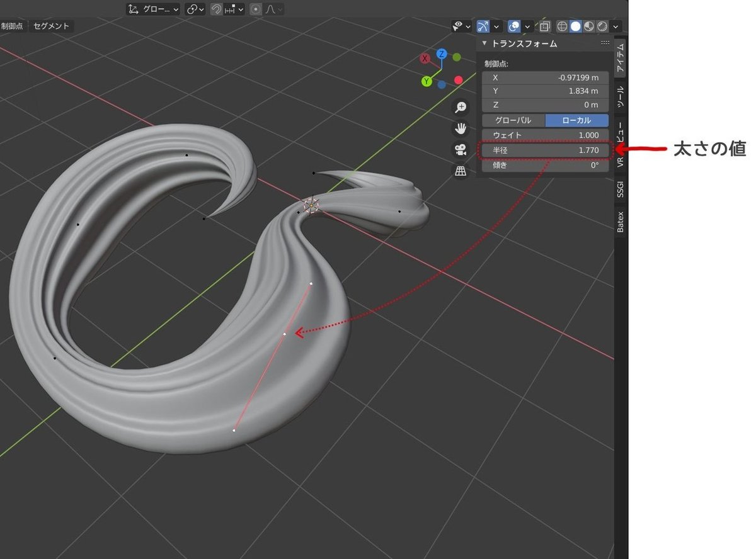Screen dimensions: 756x559
Task: Toggle proportional editing on
Action: (256, 9)
